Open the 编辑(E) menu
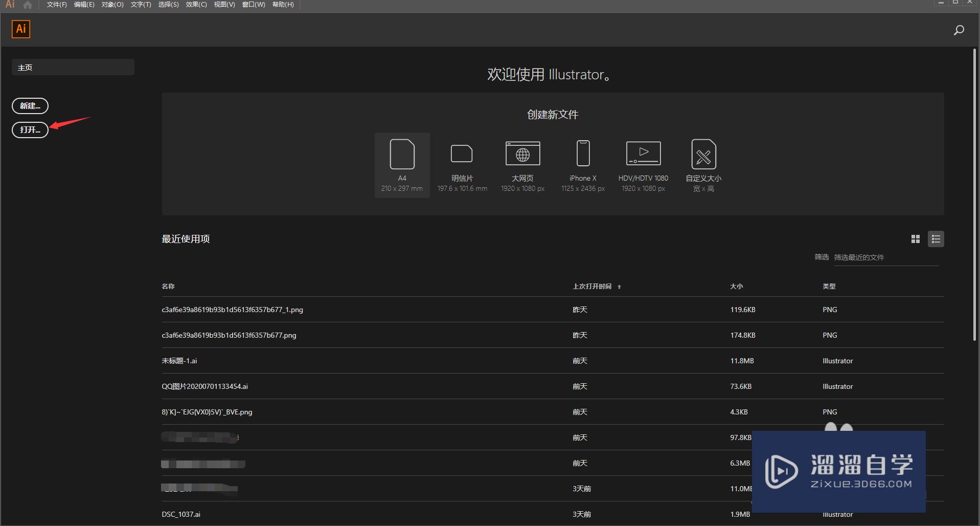 [84, 5]
